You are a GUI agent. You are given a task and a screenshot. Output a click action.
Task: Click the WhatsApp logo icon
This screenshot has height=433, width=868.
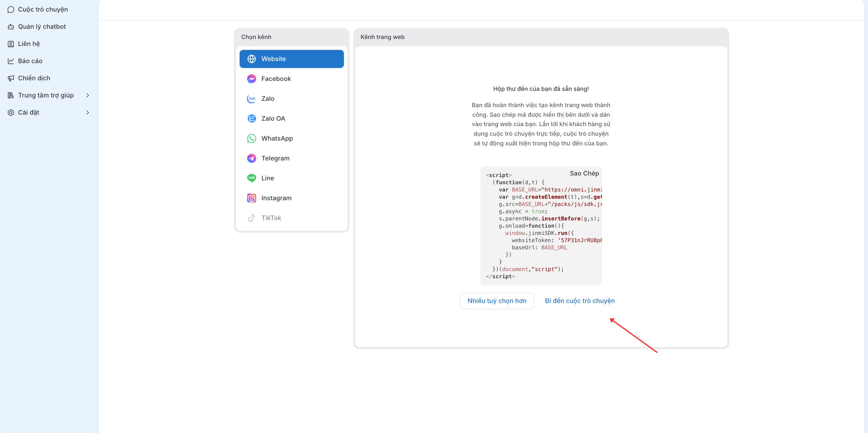click(x=251, y=139)
